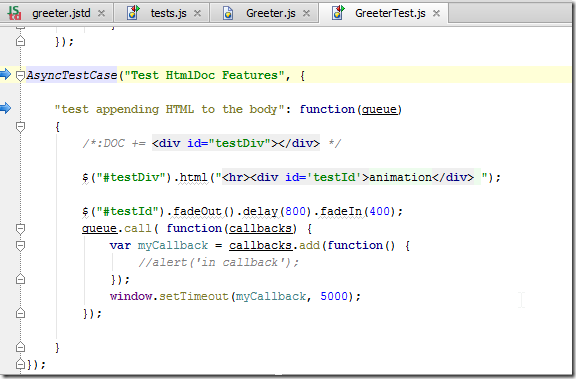
Task: Click the testDiv id in DOC comment
Action: tap(240, 143)
